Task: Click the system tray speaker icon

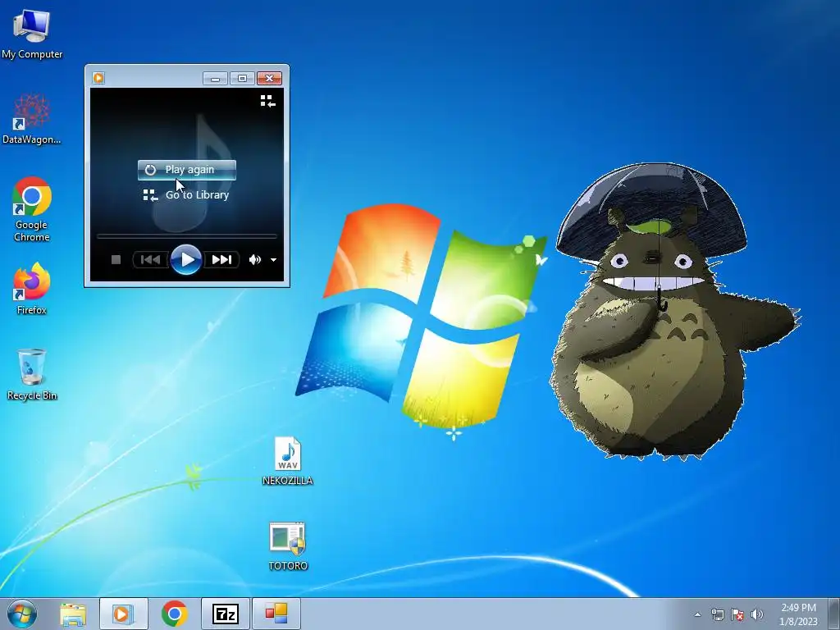Action: point(757,614)
